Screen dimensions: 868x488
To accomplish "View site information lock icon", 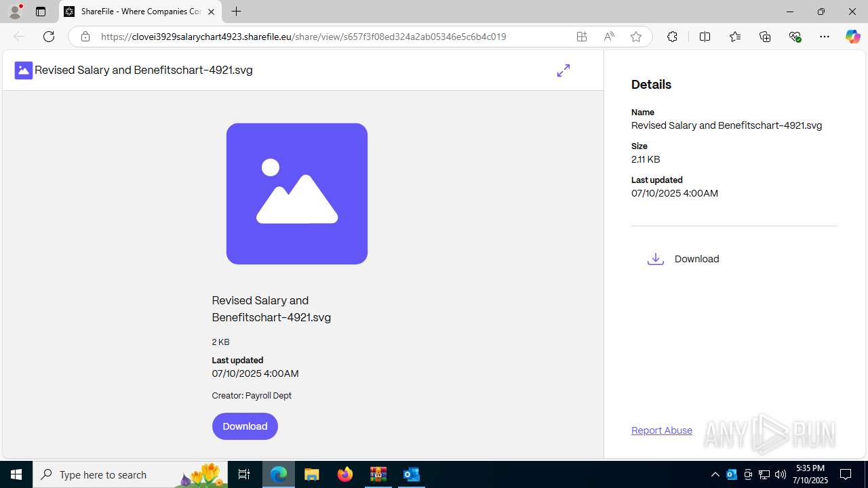I will (x=85, y=37).
